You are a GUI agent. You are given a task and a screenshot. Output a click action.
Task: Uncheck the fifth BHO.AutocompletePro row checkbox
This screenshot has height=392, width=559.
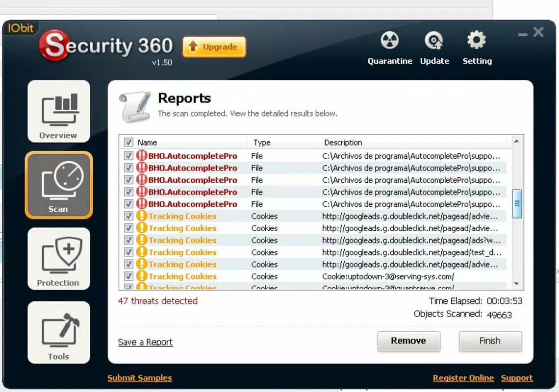[x=128, y=204]
